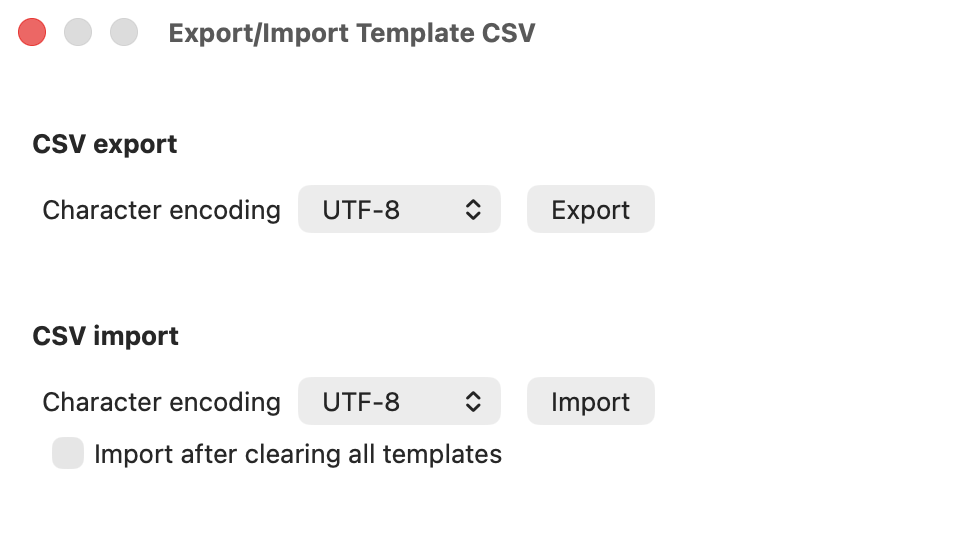Open the CSV import character encoding dropdown

pos(399,402)
